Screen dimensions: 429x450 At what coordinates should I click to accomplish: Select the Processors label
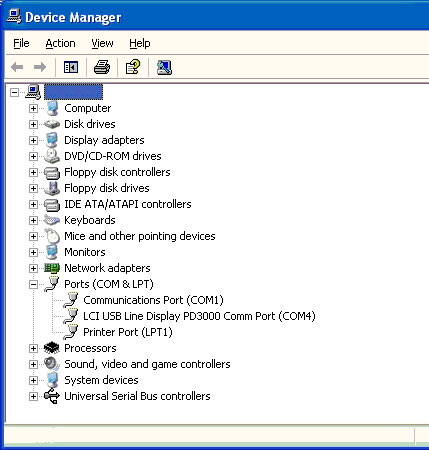point(90,348)
